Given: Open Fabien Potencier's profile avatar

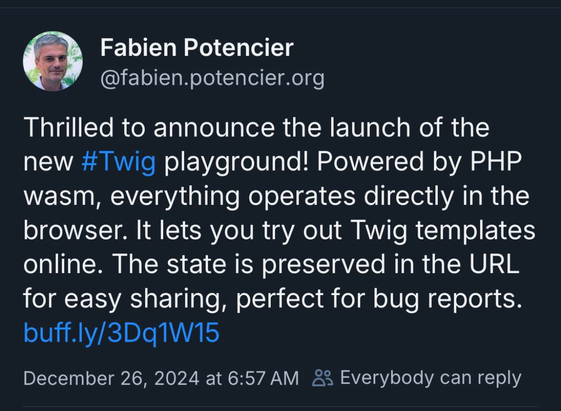Looking at the screenshot, I should 53,61.
